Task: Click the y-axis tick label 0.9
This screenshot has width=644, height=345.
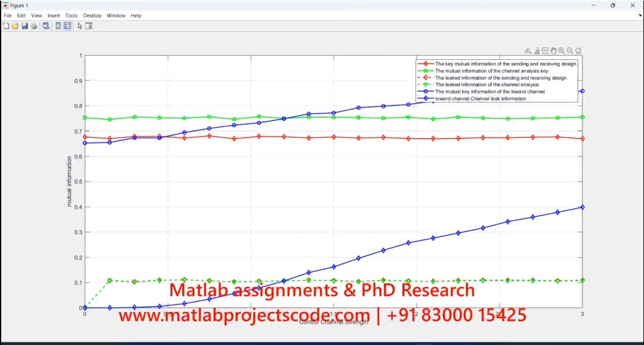Action: coord(79,81)
